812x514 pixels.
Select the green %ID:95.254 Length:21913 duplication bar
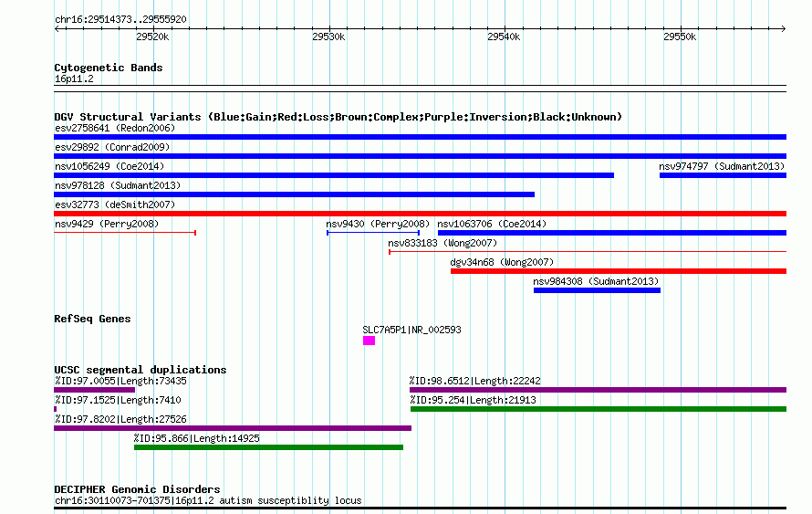tap(599, 409)
